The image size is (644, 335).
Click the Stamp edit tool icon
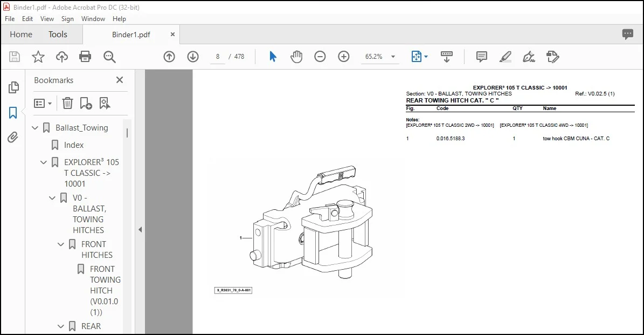point(553,57)
